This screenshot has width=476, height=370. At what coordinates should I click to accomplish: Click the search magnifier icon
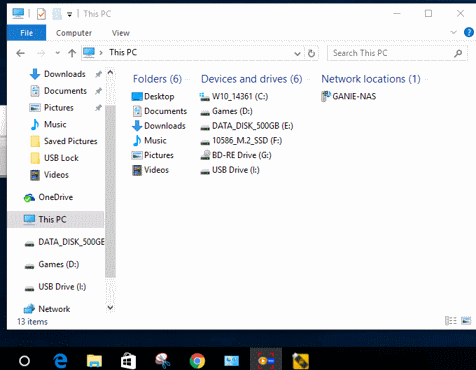(x=458, y=53)
